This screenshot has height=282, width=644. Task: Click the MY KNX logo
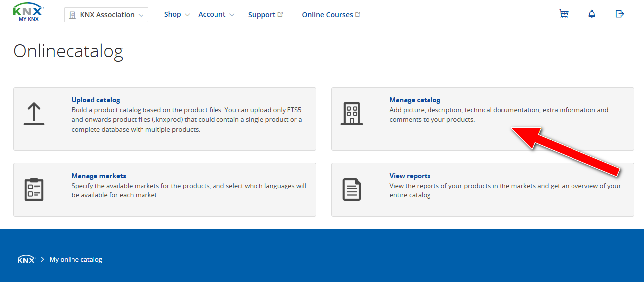pos(29,12)
